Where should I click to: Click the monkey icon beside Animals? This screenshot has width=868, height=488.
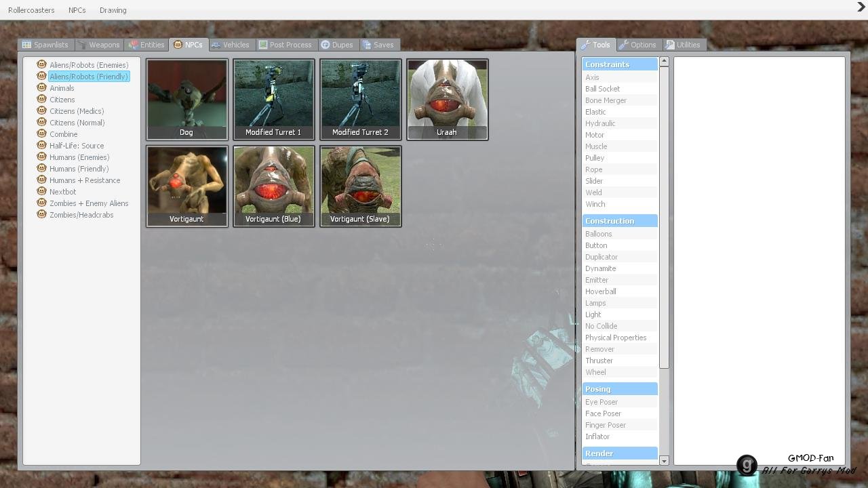pos(41,87)
